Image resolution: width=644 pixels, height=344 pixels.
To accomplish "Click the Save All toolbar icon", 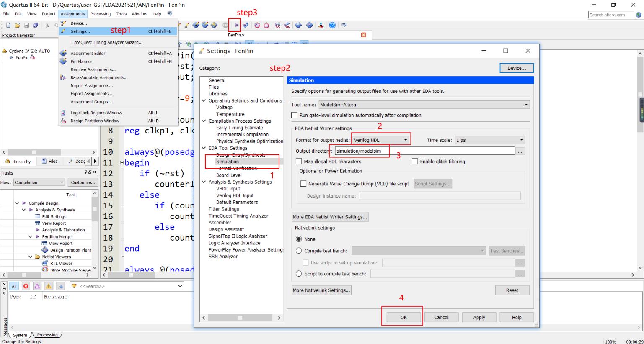I will tap(36, 26).
